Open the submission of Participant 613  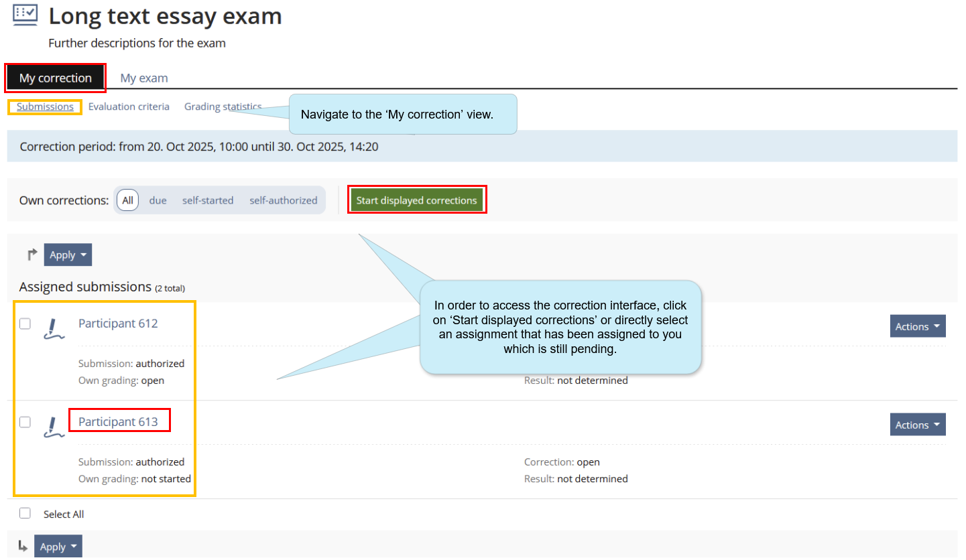point(119,420)
